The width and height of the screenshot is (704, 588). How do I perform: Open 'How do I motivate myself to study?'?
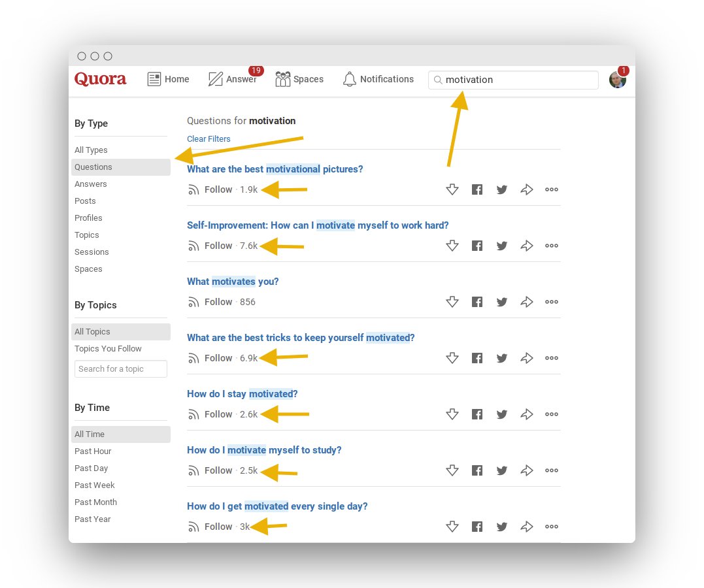click(264, 450)
